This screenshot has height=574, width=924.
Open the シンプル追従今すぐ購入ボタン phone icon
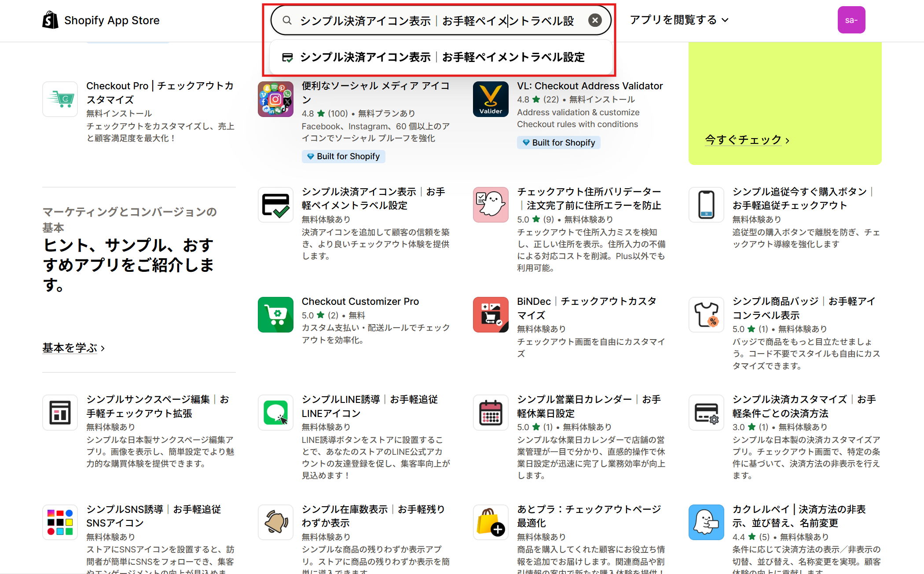pyautogui.click(x=706, y=205)
